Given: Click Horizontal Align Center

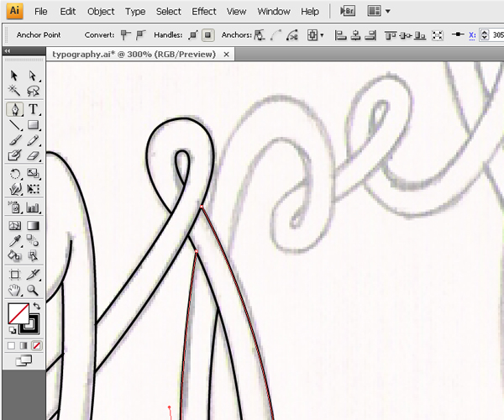Looking at the screenshot, I should coord(355,34).
